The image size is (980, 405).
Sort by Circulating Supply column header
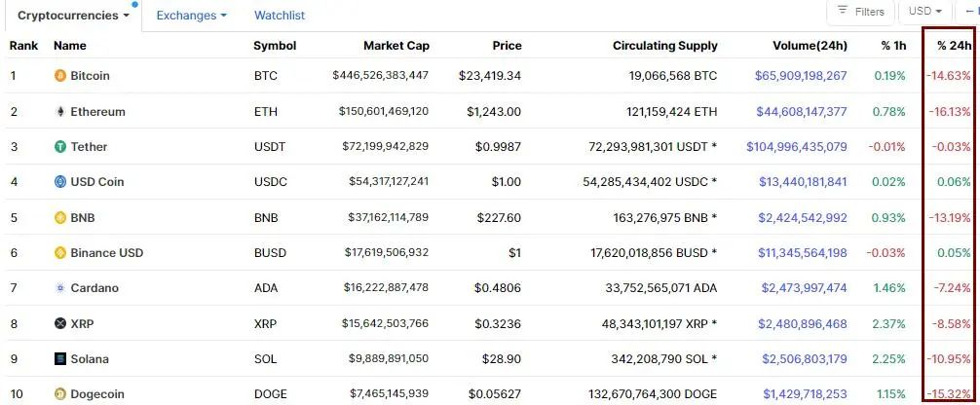(x=664, y=46)
